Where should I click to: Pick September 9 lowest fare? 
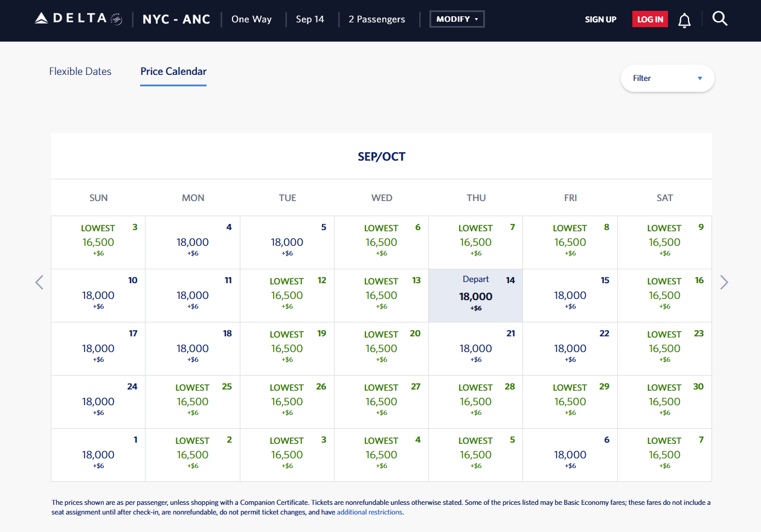click(x=664, y=243)
